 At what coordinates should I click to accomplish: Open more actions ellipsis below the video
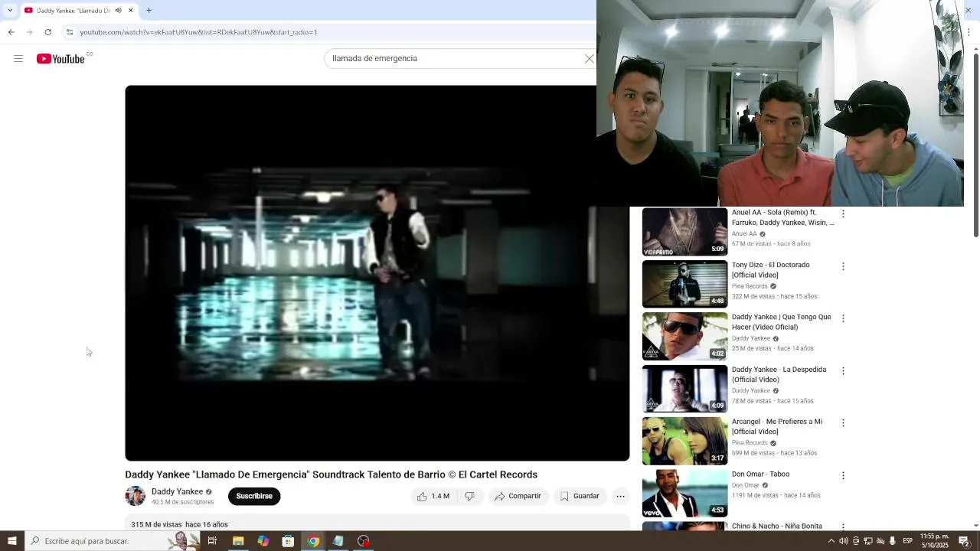click(621, 496)
